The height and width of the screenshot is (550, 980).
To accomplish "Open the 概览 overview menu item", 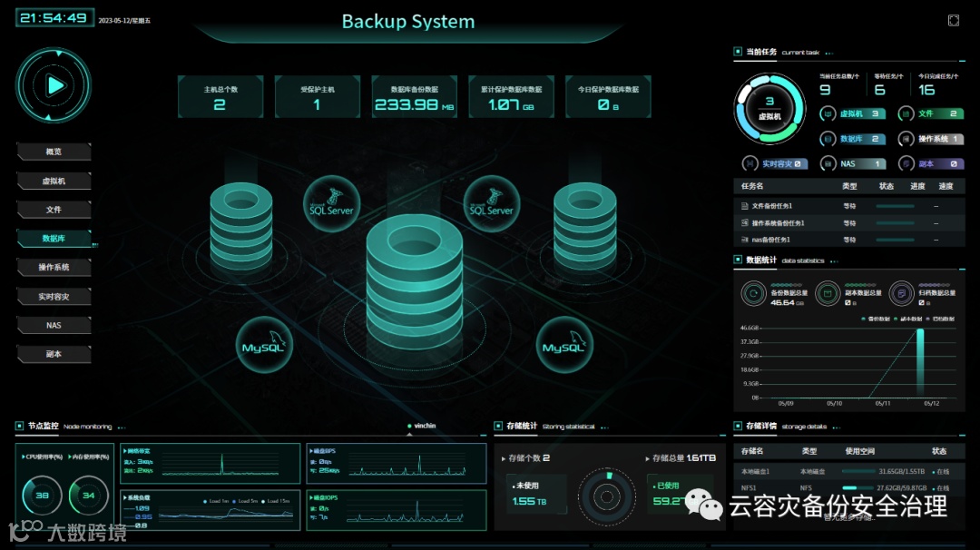I will 54,152.
